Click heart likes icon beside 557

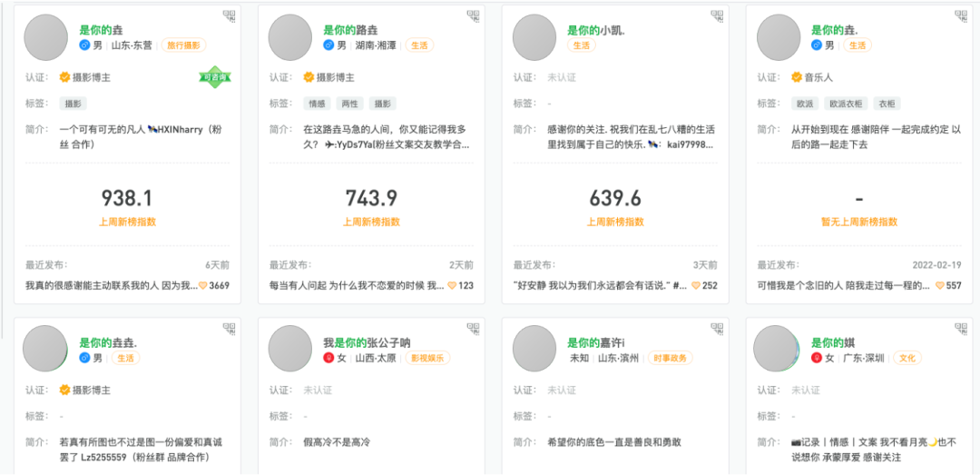[939, 285]
